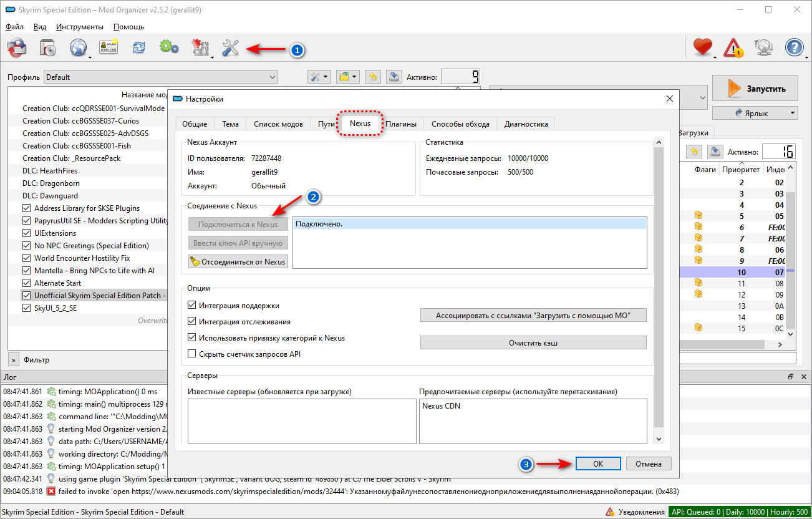Switch to the Способы обхода tab
Viewport: 812px width, 519px height.
(460, 124)
